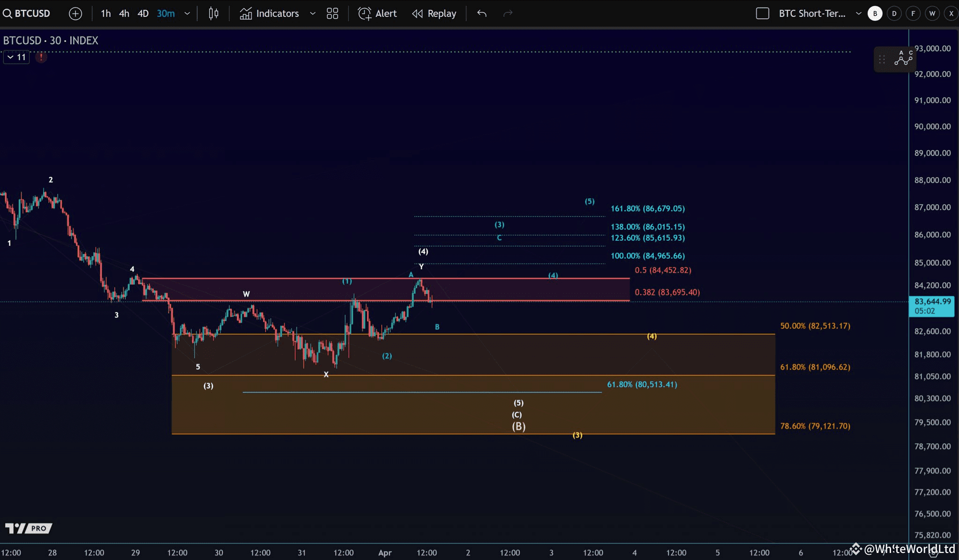959x560 pixels.
Task: Click the B circle button in top bar
Action: pos(875,14)
